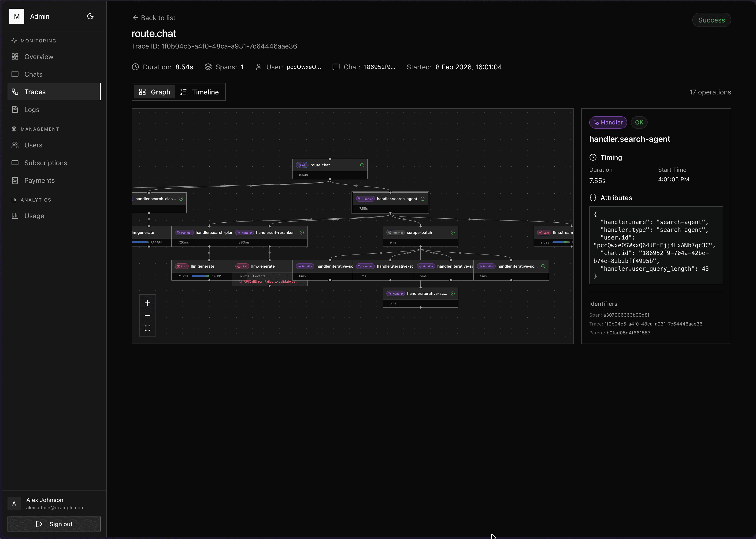Go to the Chats page
This screenshot has height=539, width=756.
tap(33, 74)
